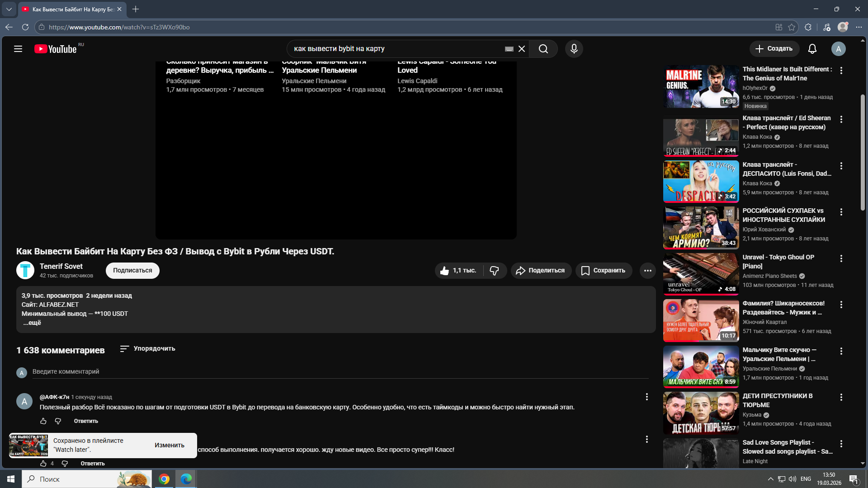Open the on-screen keyboard icon in search
The width and height of the screenshot is (868, 488).
[x=509, y=49]
